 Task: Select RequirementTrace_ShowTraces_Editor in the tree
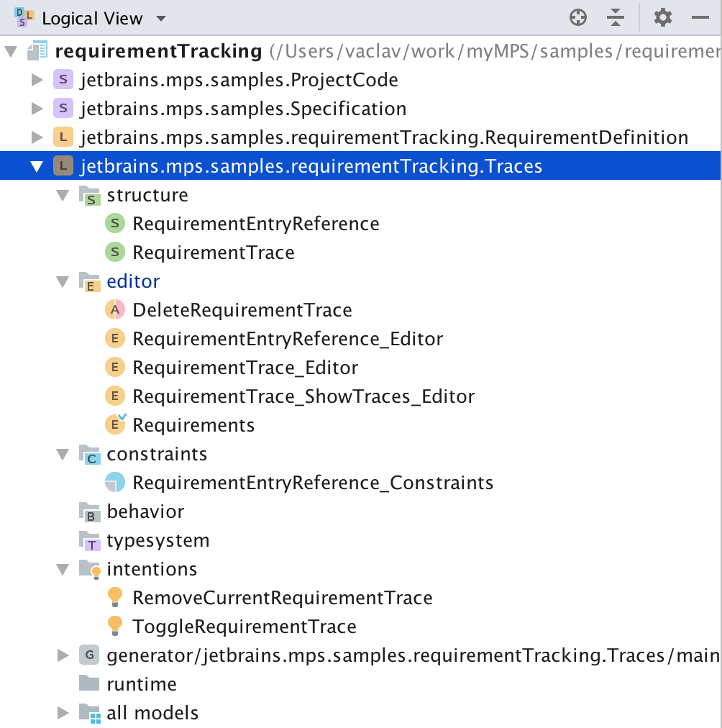pos(303,396)
